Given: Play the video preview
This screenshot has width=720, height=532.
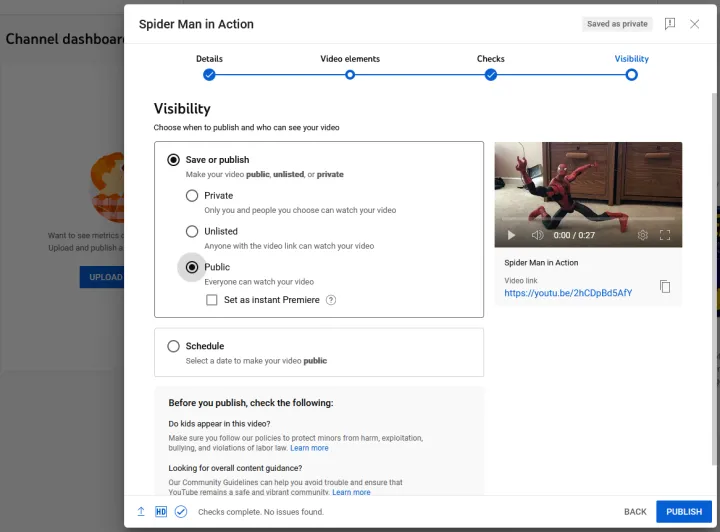Looking at the screenshot, I should 511,235.
